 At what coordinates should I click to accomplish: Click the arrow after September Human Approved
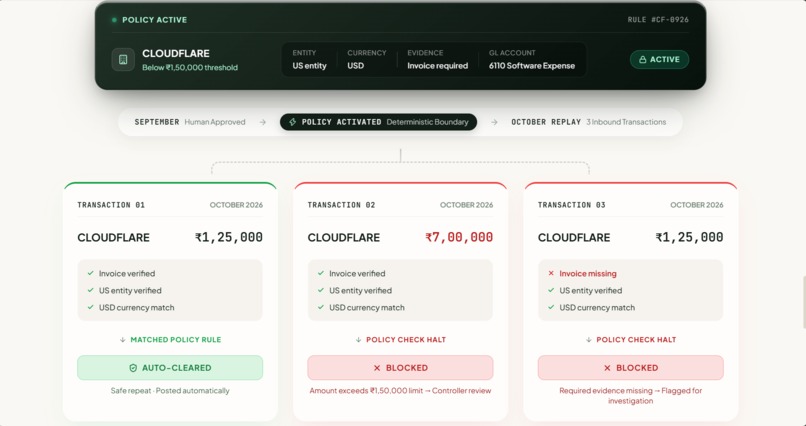pos(263,122)
